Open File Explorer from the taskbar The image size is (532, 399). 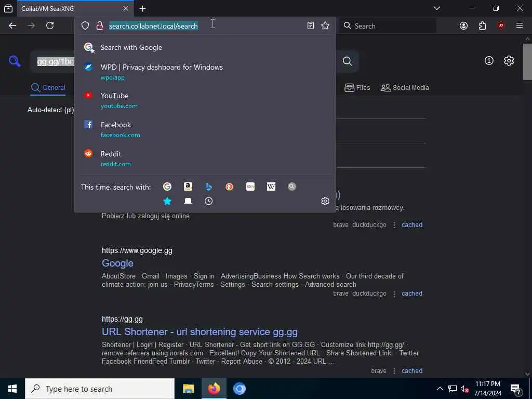[188, 389]
